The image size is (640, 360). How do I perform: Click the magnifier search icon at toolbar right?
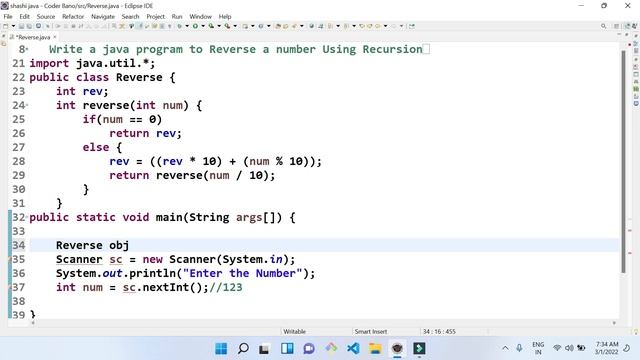pos(603,26)
